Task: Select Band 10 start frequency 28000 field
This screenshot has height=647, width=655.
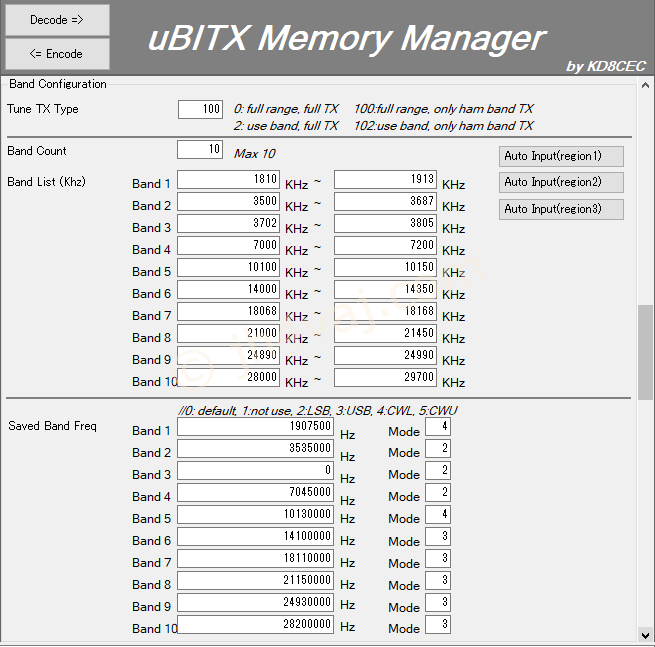Action: 228,378
